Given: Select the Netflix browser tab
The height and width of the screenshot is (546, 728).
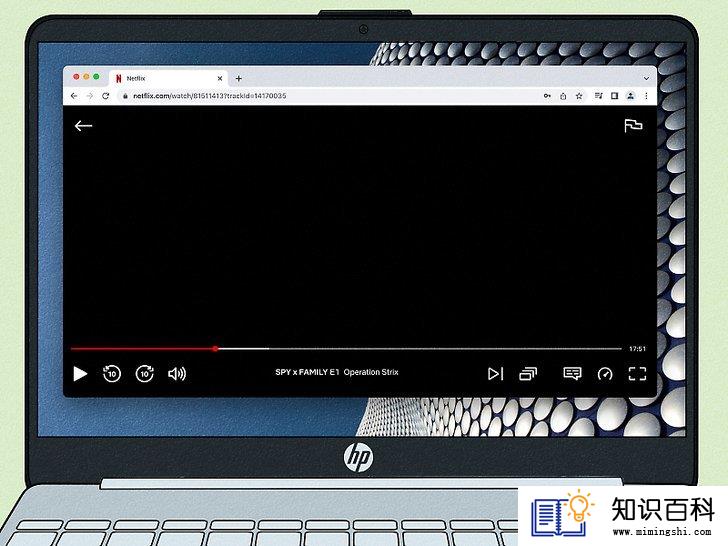Looking at the screenshot, I should tap(168, 78).
